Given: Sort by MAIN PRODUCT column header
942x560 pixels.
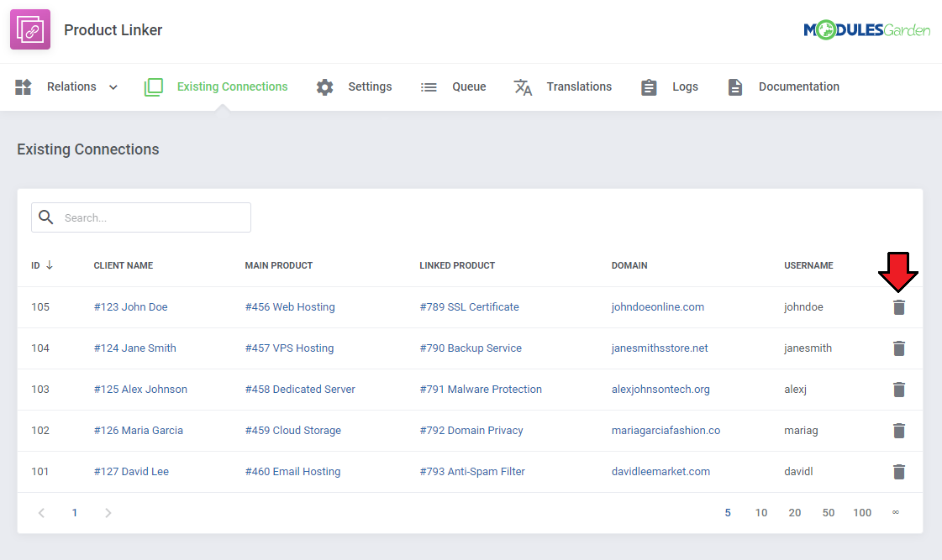Looking at the screenshot, I should [x=279, y=265].
